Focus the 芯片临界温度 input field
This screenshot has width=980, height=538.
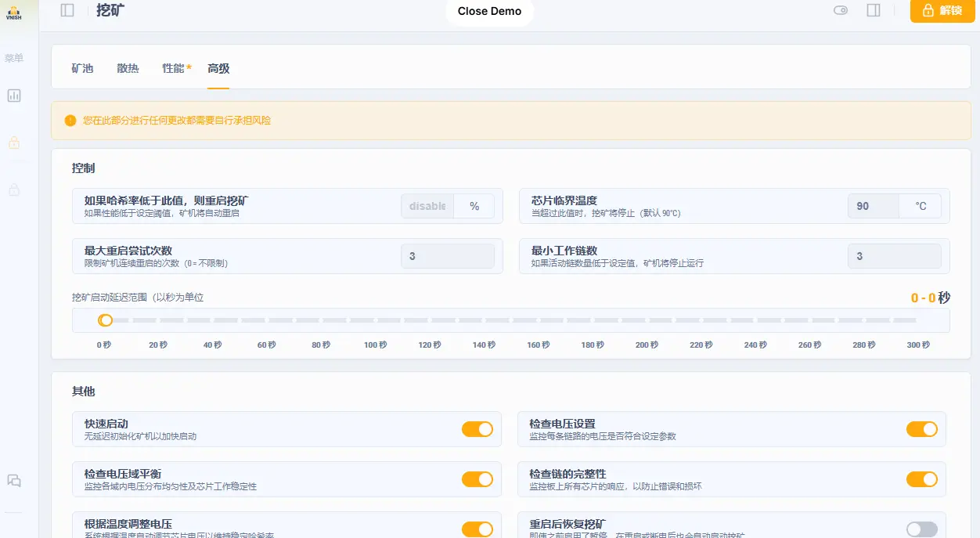pyautogui.click(x=873, y=206)
